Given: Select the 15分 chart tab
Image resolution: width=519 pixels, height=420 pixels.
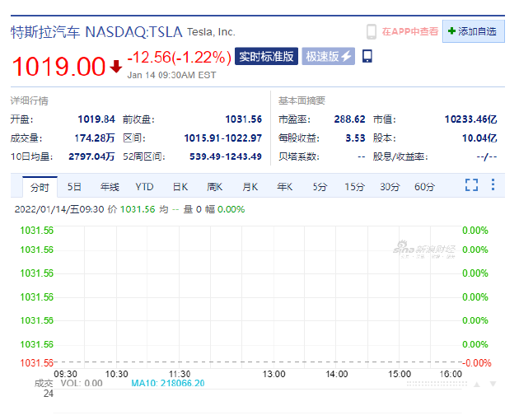Looking at the screenshot, I should click(354, 187).
